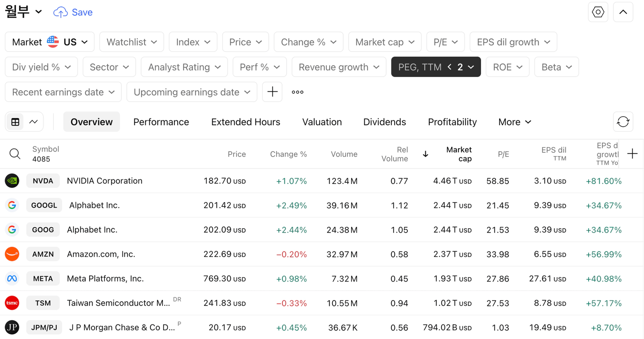Open the Dividends tab
This screenshot has width=644, height=339.
pos(385,122)
